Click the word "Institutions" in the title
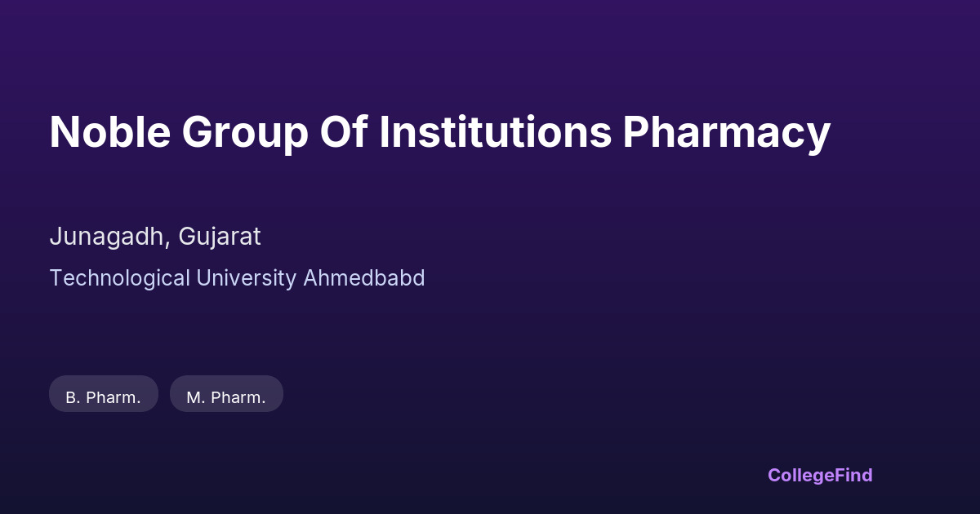Viewport: 980px width, 514px height. pyautogui.click(x=495, y=132)
